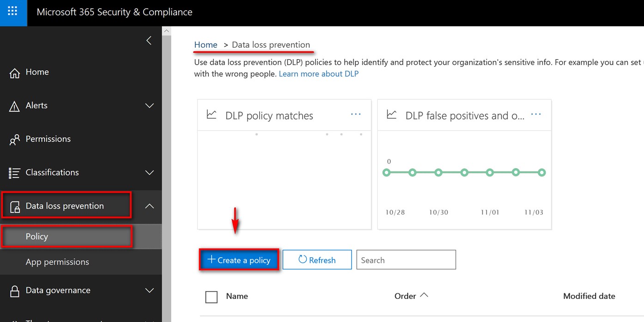Click the Order column header text
Image resolution: width=644 pixels, height=322 pixels.
point(405,297)
